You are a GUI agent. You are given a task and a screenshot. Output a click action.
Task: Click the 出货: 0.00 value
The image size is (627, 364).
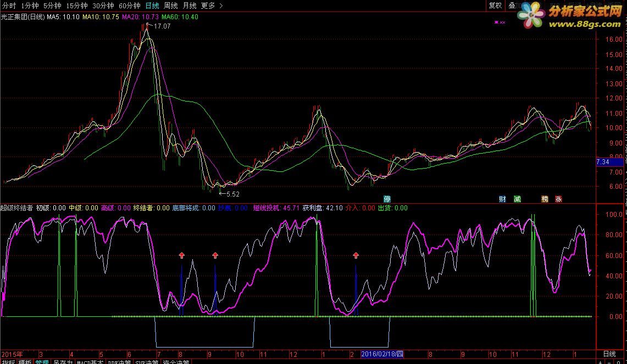[x=393, y=208]
